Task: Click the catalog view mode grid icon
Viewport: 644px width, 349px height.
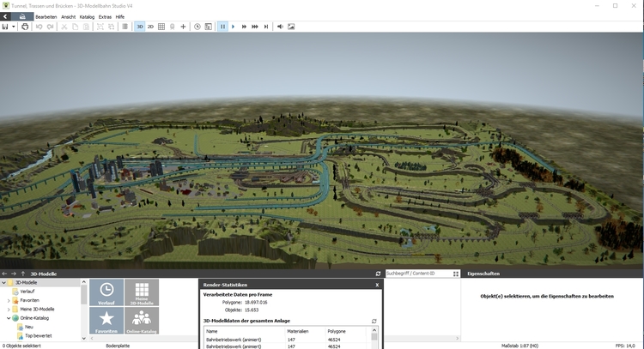Action: (x=456, y=274)
